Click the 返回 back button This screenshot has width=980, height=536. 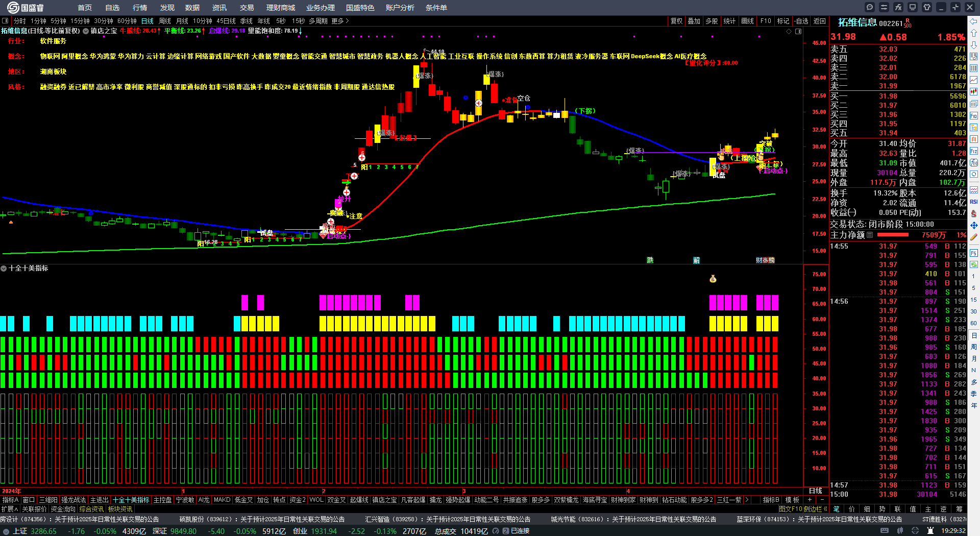820,21
